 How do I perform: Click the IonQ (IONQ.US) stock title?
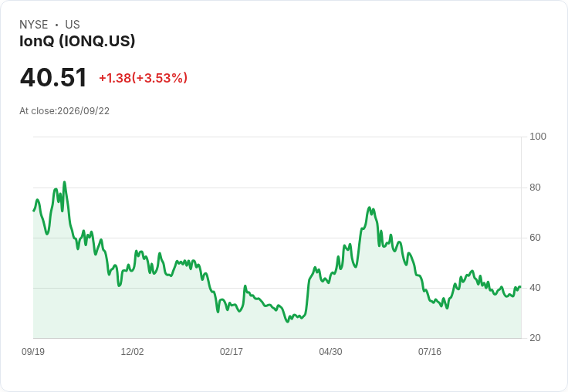[77, 41]
